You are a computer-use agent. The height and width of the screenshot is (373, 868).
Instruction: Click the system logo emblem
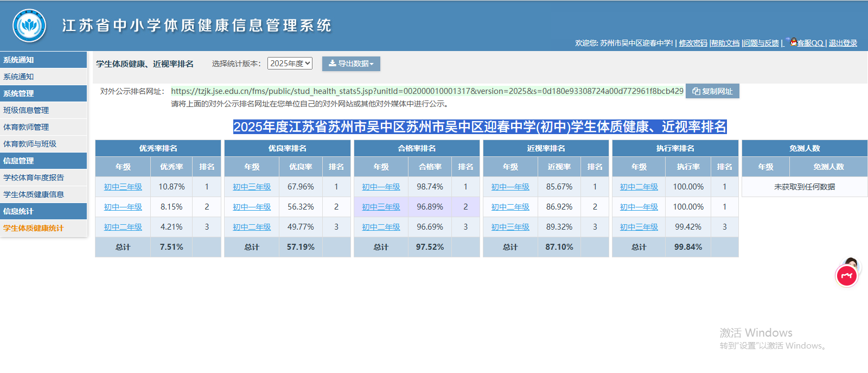[x=29, y=26]
